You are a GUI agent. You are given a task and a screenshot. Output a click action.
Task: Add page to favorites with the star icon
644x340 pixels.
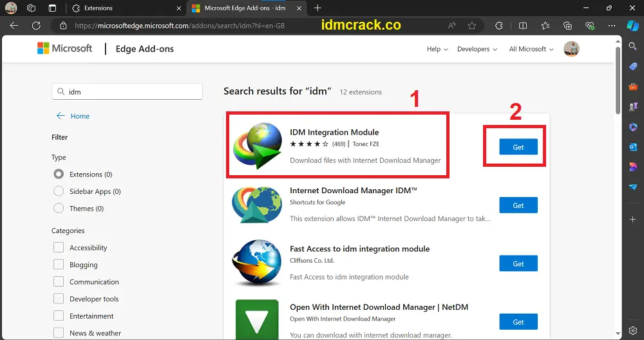point(472,26)
